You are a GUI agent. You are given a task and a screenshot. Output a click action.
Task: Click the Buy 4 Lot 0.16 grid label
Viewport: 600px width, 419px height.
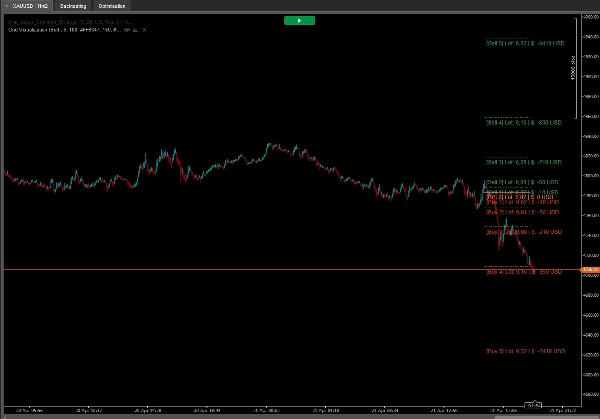[x=524, y=272]
